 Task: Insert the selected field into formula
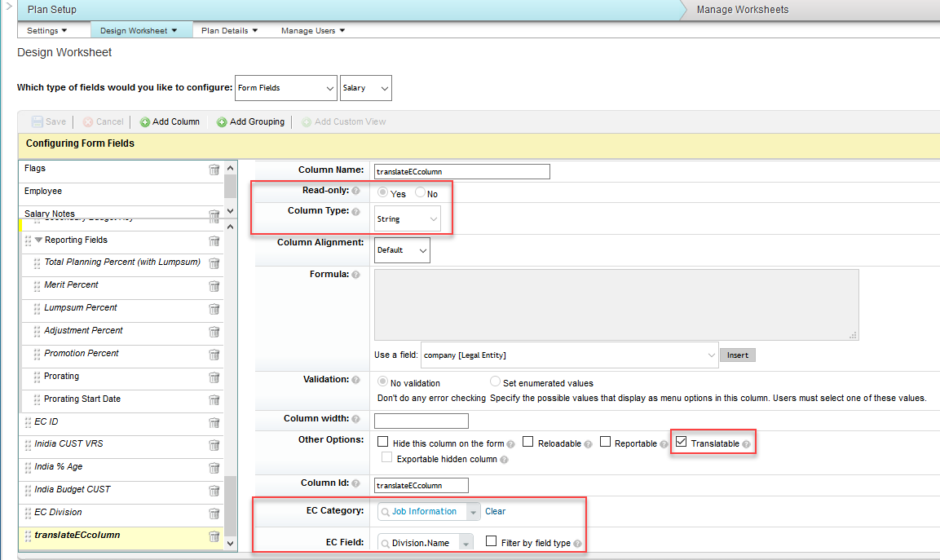coord(737,355)
